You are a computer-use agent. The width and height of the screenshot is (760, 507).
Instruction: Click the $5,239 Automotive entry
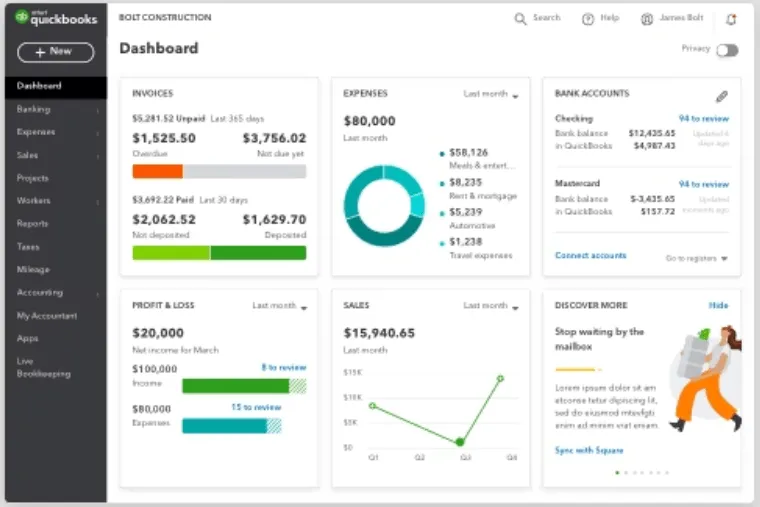[467, 219]
